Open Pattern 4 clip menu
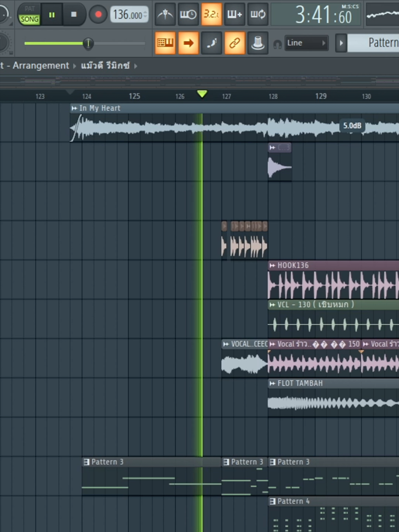The width and height of the screenshot is (399, 532). point(272,501)
